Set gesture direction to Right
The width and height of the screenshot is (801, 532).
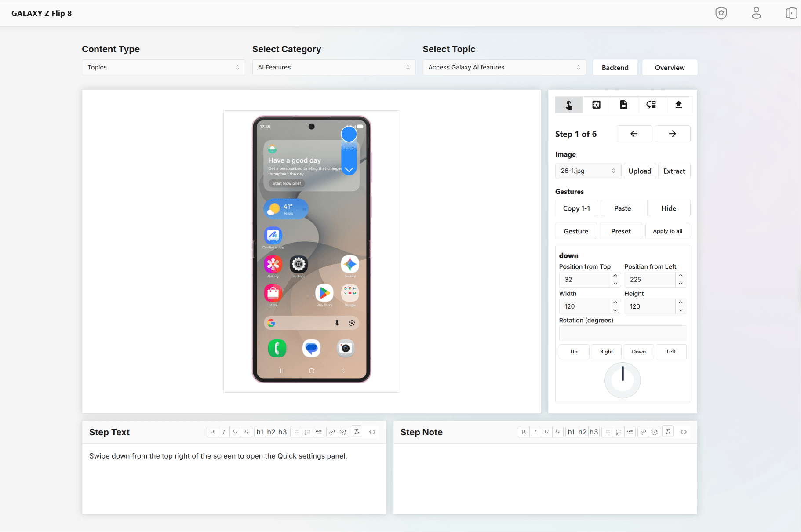click(x=606, y=352)
